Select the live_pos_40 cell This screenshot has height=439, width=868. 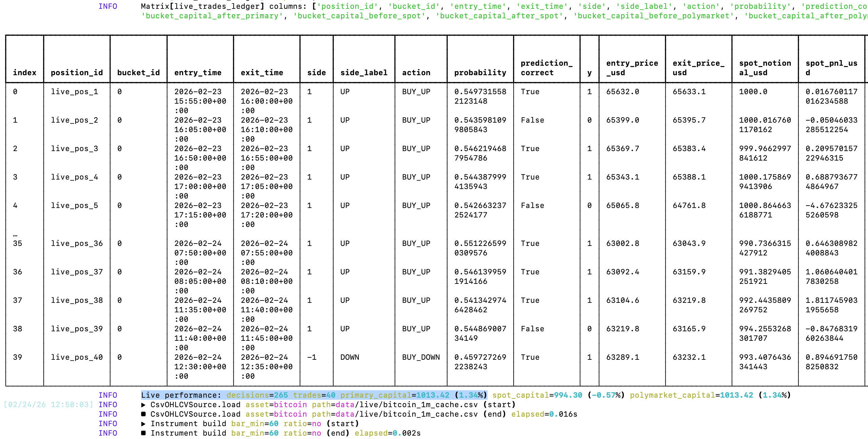[x=77, y=357]
